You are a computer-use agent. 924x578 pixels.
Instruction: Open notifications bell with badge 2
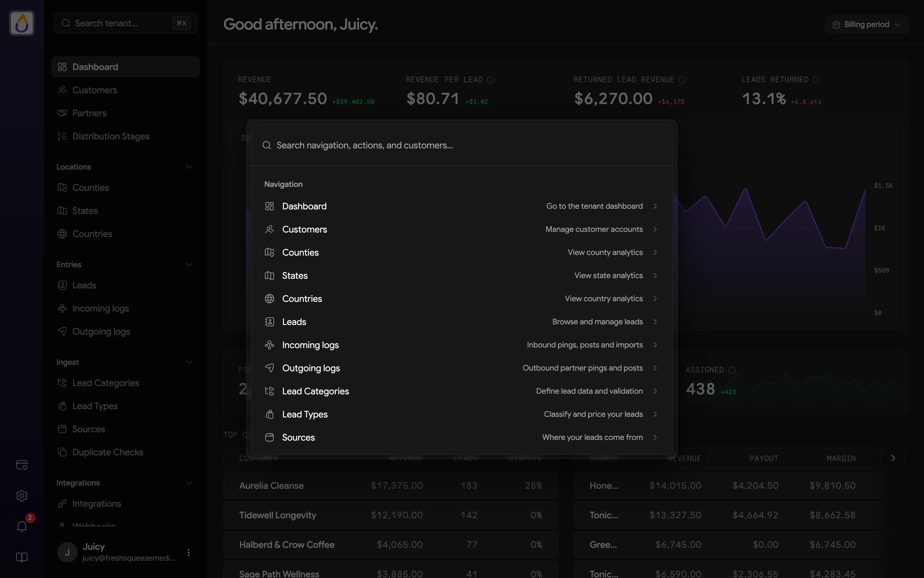click(22, 526)
